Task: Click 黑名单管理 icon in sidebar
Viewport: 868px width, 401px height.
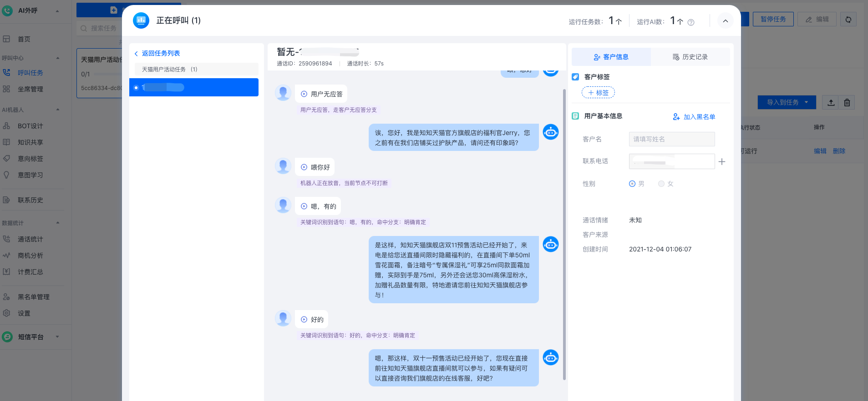Action: click(6, 296)
